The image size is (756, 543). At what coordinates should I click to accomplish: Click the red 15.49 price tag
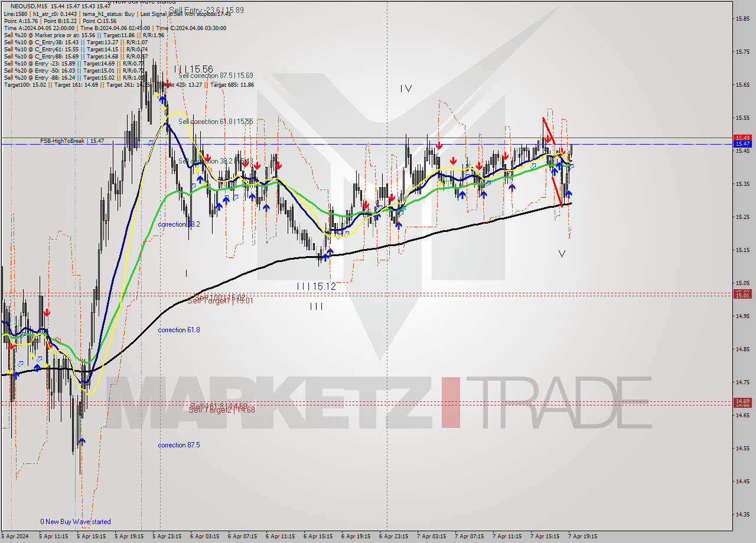[742, 138]
